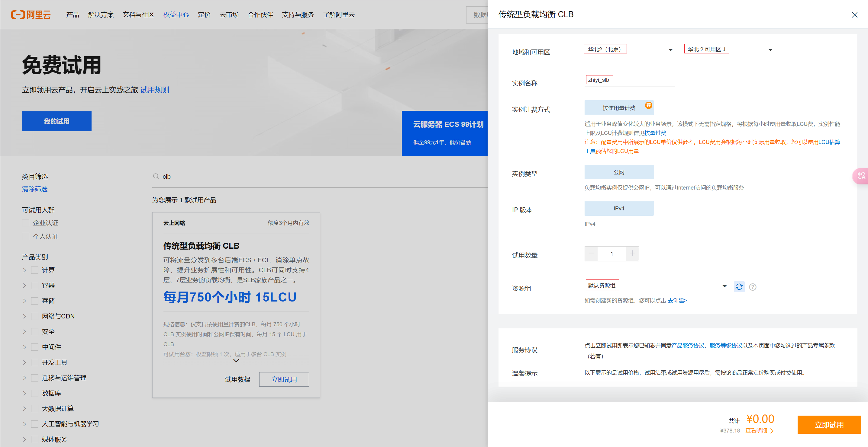The height and width of the screenshot is (447, 868).
Task: Expand the 人工智能与机器学习 category arrow
Action: click(x=24, y=424)
